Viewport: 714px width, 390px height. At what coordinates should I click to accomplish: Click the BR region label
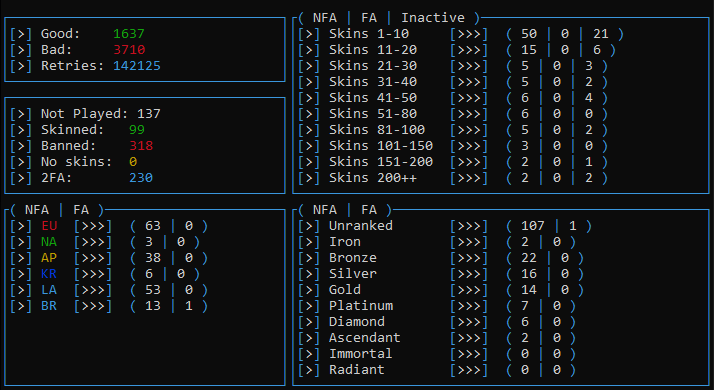[x=49, y=306]
